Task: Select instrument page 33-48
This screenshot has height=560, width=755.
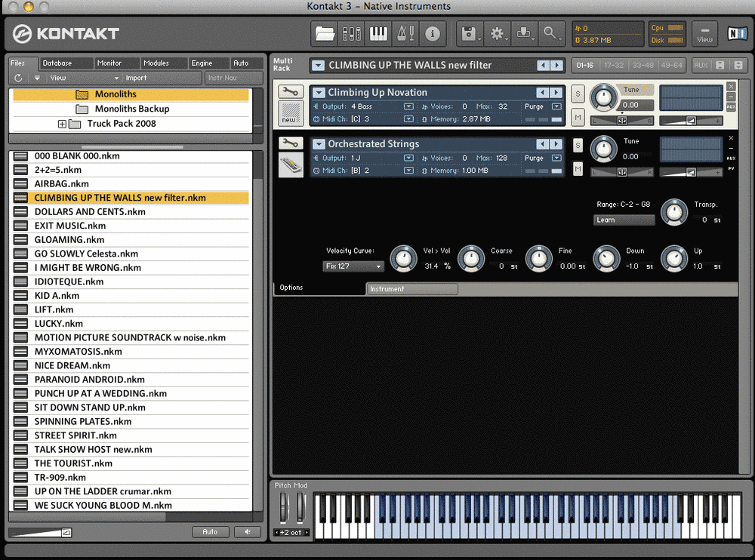Action: click(643, 65)
